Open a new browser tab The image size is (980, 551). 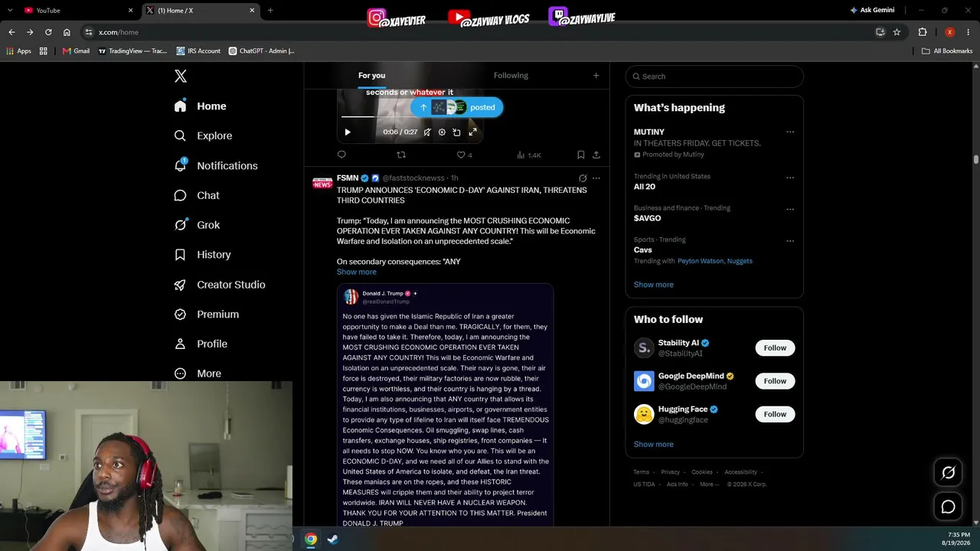coord(270,10)
